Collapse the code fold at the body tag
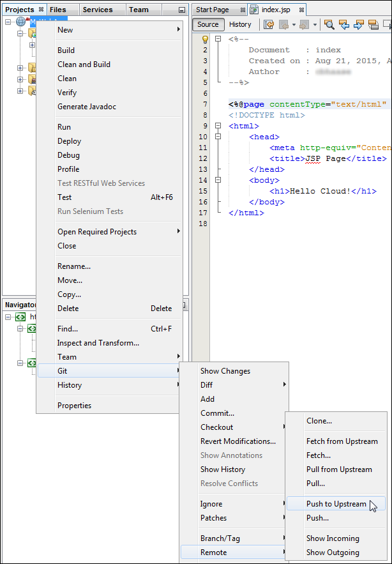Image resolution: width=392 pixels, height=564 pixels. tap(218, 180)
